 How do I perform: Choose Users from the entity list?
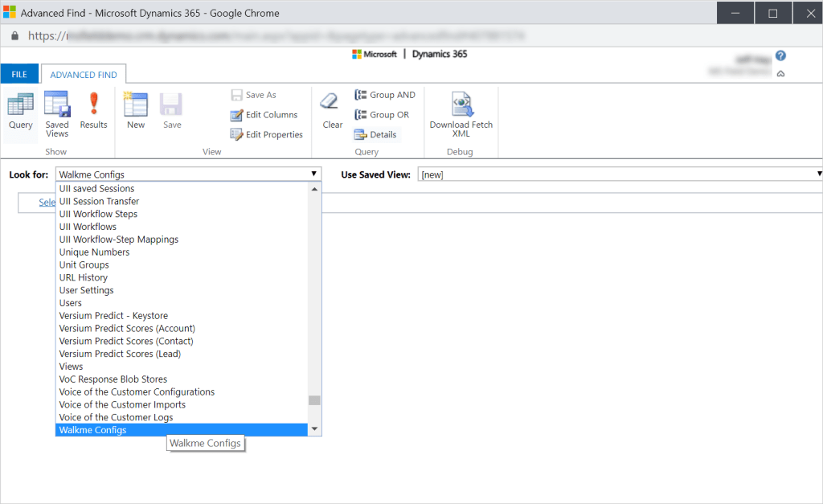[x=71, y=303]
